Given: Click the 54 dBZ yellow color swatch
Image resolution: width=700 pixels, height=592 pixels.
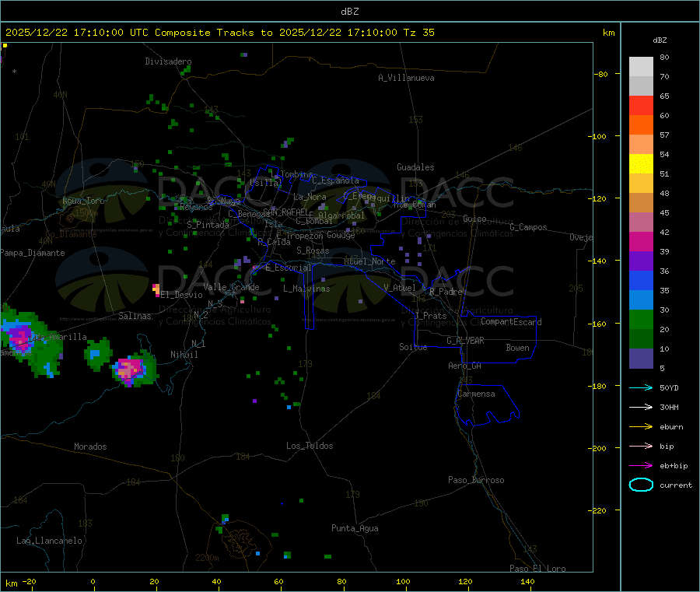Looking at the screenshot, I should (641, 164).
